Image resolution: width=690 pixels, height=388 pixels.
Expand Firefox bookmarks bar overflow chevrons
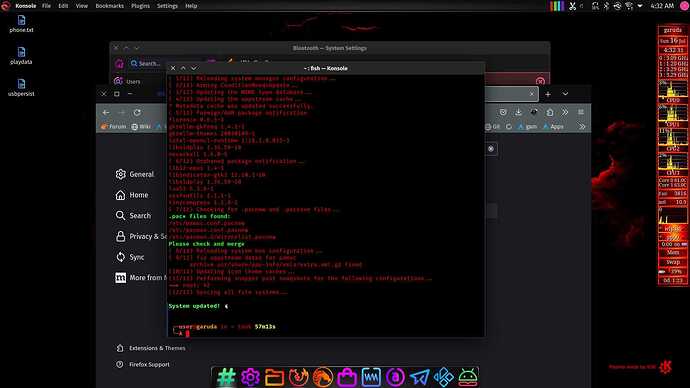pos(582,127)
